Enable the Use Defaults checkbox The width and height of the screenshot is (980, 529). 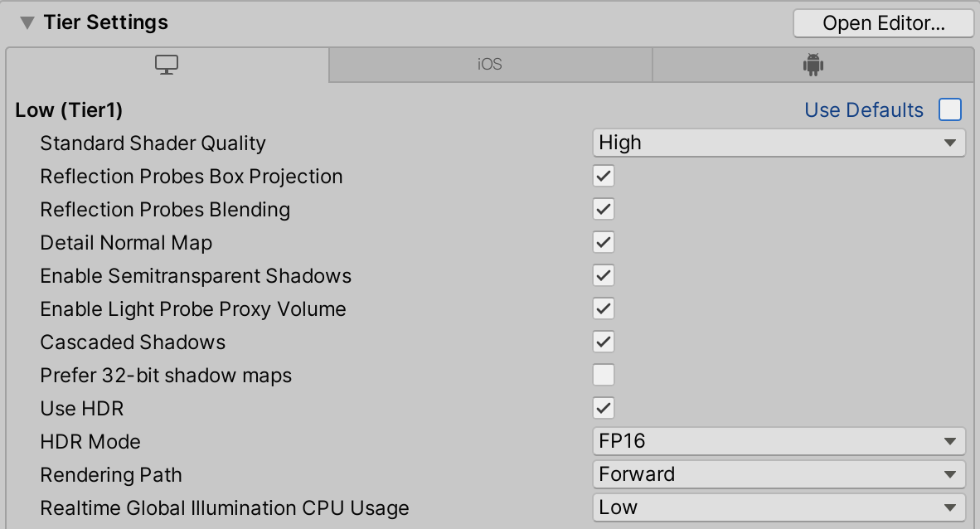point(950,109)
